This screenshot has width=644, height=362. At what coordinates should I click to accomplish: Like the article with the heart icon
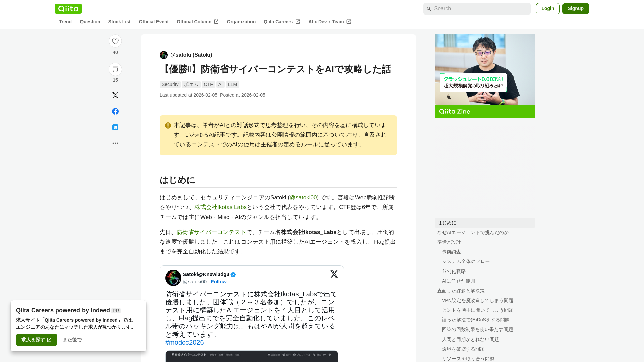point(115,41)
